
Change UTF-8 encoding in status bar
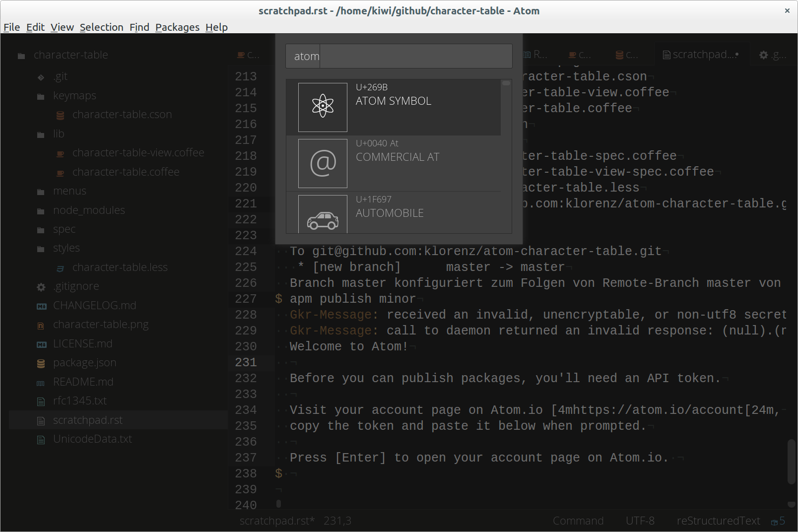(x=640, y=521)
